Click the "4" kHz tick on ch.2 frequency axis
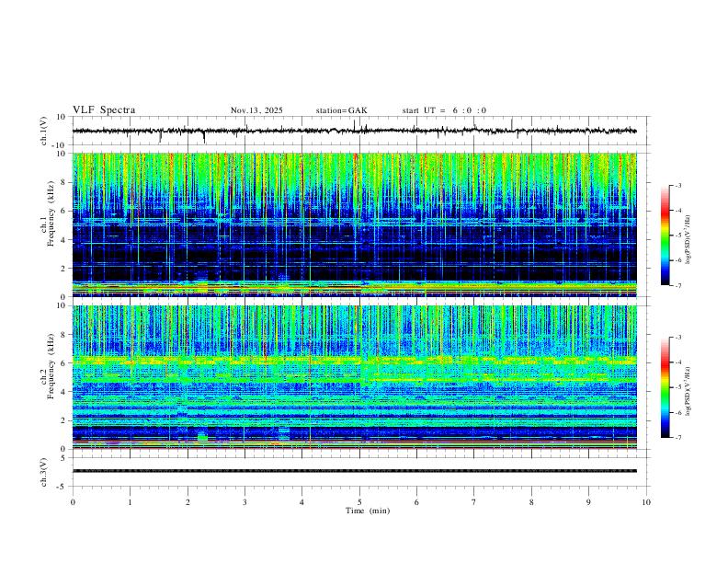The image size is (728, 563). click(63, 392)
